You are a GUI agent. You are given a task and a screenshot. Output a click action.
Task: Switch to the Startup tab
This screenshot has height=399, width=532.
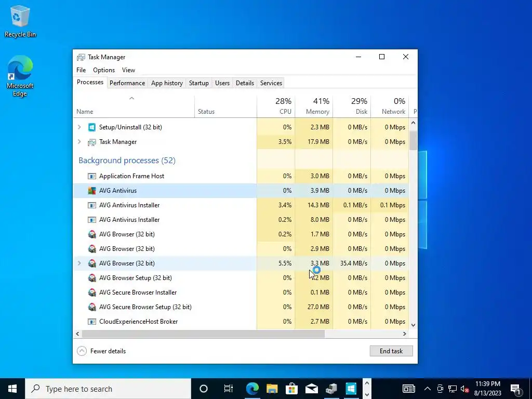[199, 83]
